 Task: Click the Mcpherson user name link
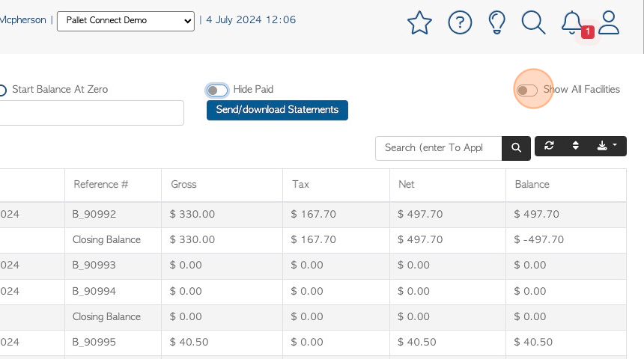click(x=23, y=19)
